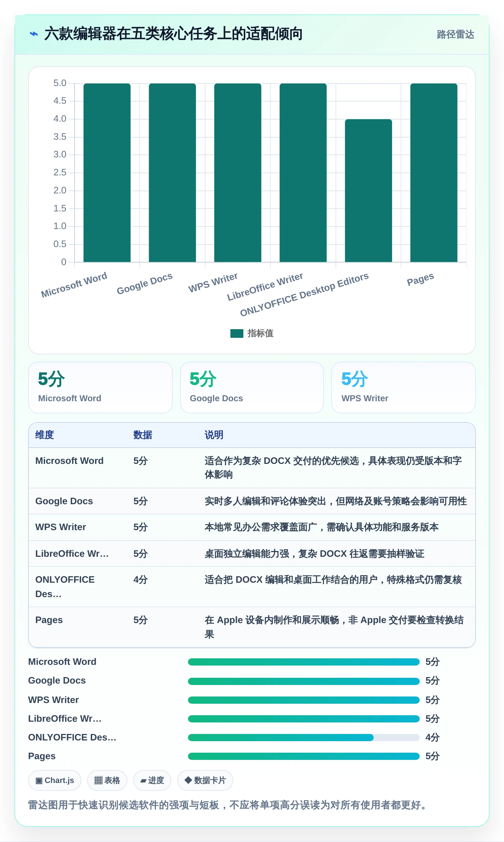Click the blue lightning icon beside the title

tap(33, 34)
